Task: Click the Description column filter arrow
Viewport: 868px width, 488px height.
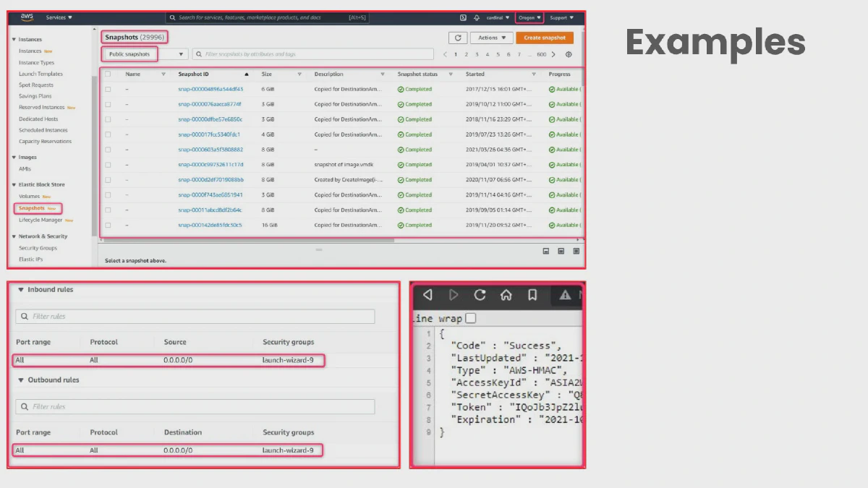Action: pos(383,74)
